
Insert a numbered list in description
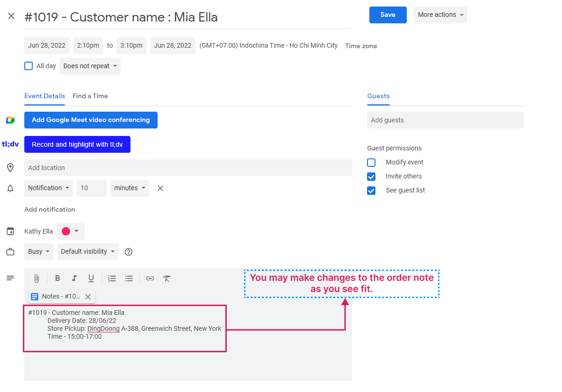[x=112, y=278]
